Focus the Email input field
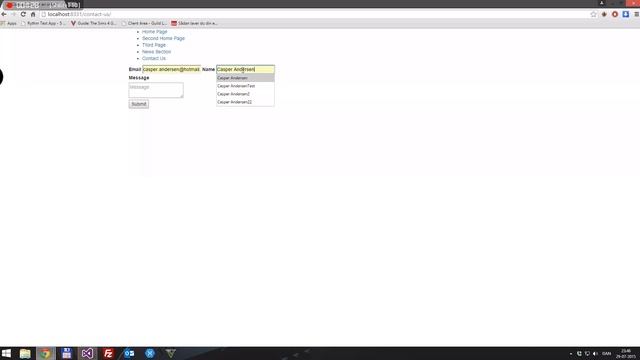Viewport: 640px width, 360px height. pos(171,69)
